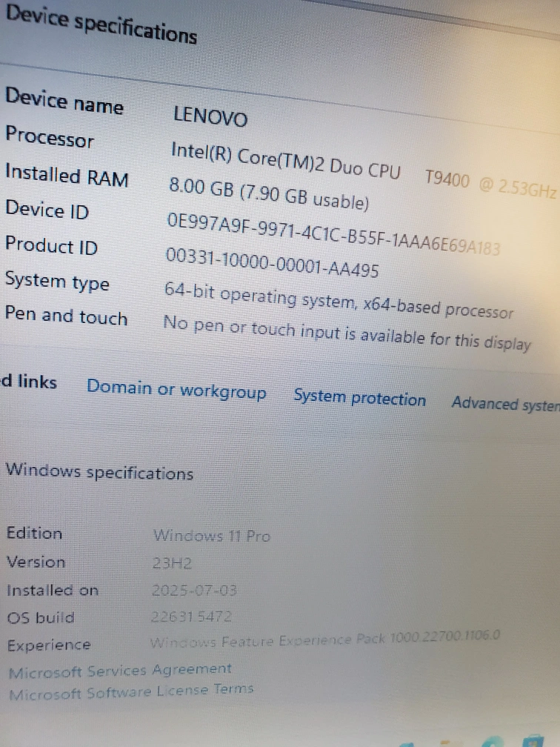
Task: Click the Processor label
Action: click(x=50, y=137)
